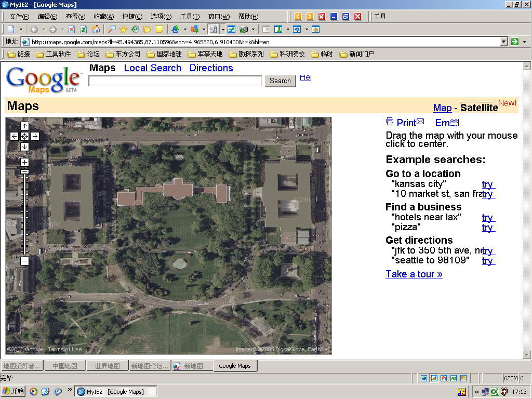Pan the map left with arrow button

[x=14, y=136]
